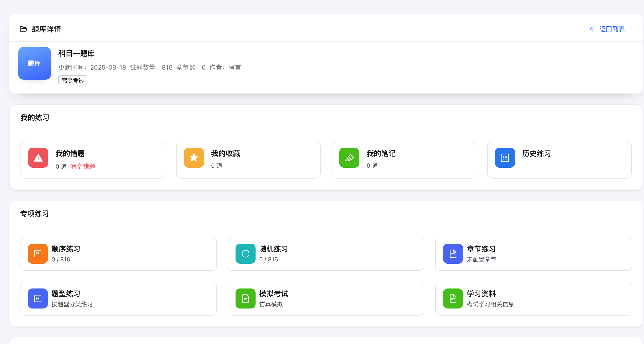Click the 驾照考试 tag

tap(73, 81)
